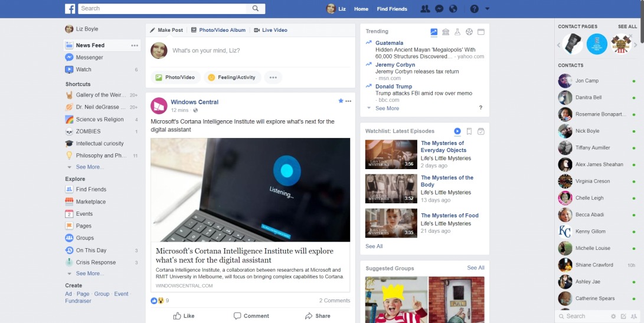Screen dimensions: 644x323
Task: Select Politics trending icon
Action: 446,32
